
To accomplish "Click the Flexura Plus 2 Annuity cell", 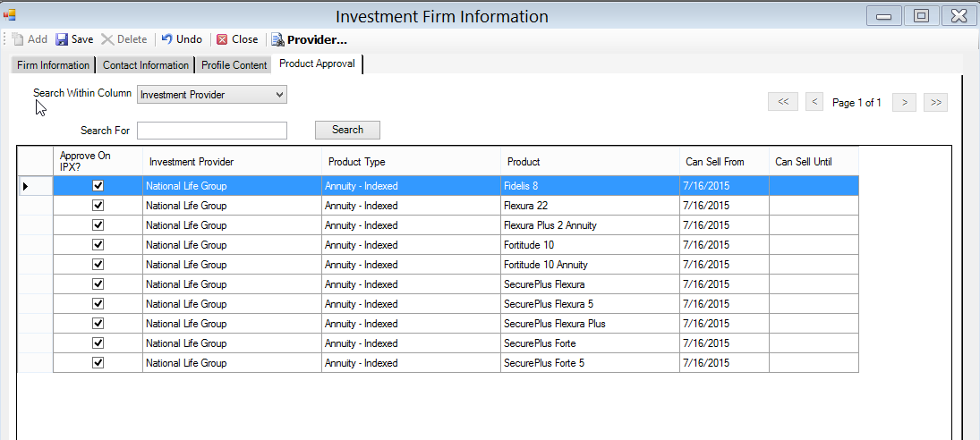I will click(x=590, y=225).
